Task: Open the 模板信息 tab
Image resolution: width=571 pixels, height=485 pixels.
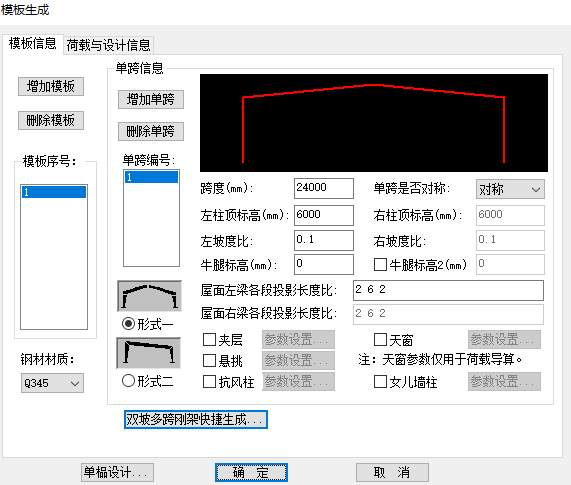Action: [32, 44]
